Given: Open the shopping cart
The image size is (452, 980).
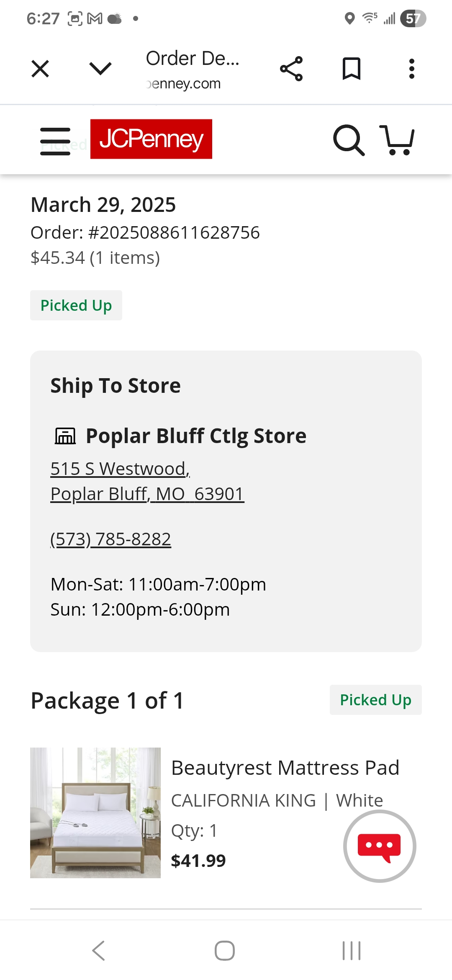Looking at the screenshot, I should tap(397, 140).
